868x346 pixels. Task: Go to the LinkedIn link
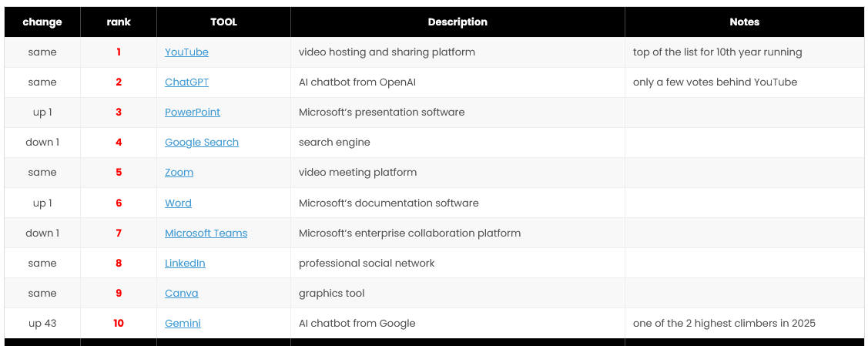click(x=185, y=264)
